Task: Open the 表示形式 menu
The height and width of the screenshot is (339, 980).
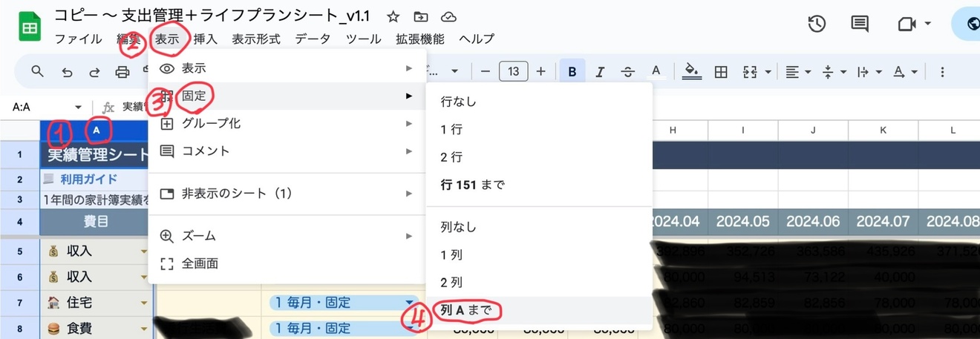Action: coord(256,39)
